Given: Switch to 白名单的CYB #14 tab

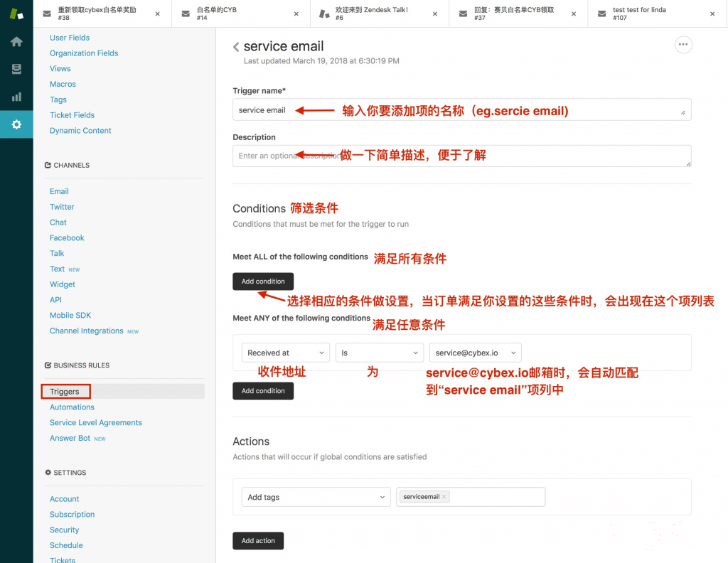Looking at the screenshot, I should click(241, 14).
